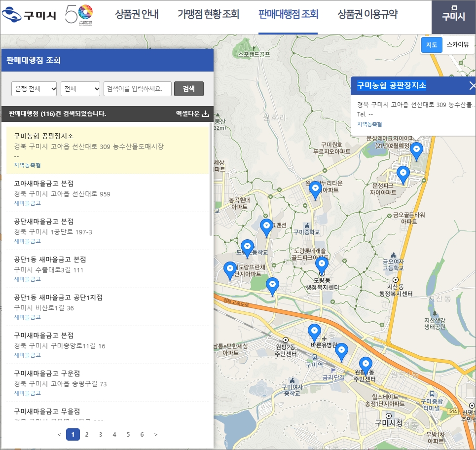Click the 구미종합터미널 bus icon
476x450 pixels.
432,394
